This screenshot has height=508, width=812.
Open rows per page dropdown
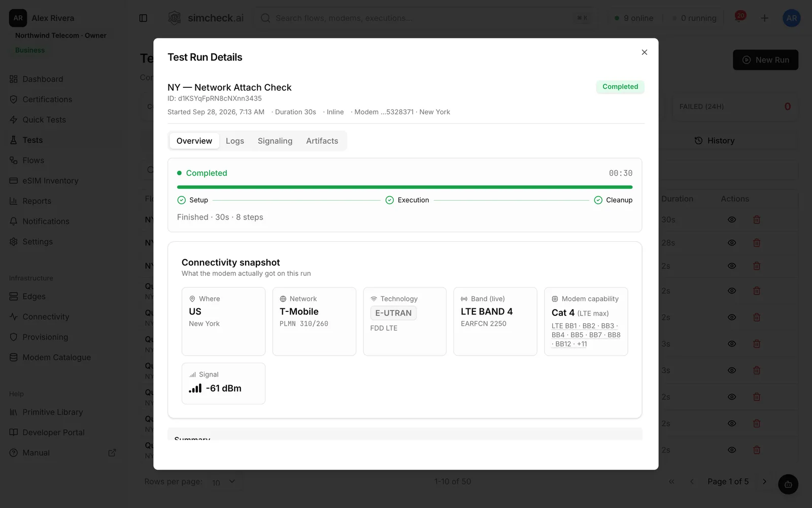tap(223, 482)
